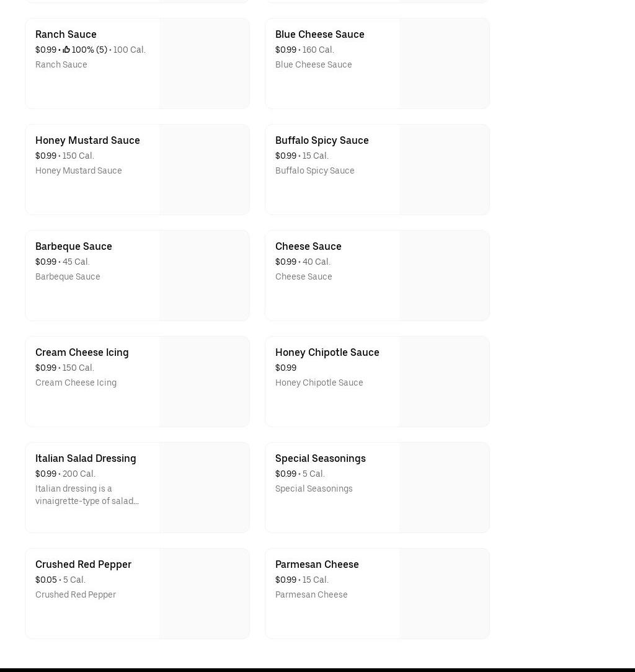Click the Italian Salad Dressing thumbnail image
The height and width of the screenshot is (672, 635).
click(204, 488)
